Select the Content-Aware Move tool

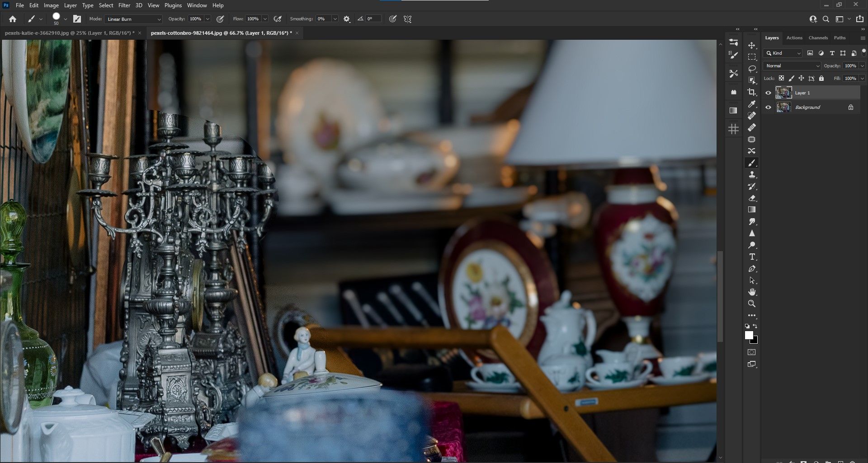pyautogui.click(x=752, y=151)
